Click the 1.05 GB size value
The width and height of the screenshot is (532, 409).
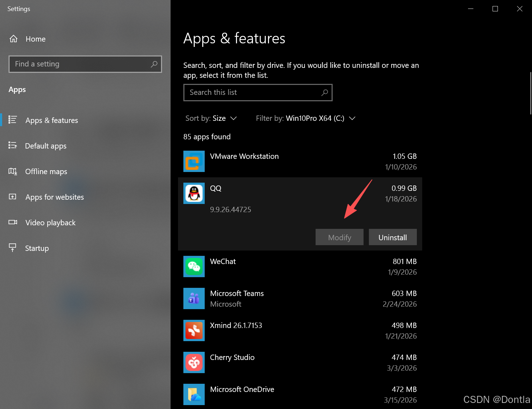[404, 156]
